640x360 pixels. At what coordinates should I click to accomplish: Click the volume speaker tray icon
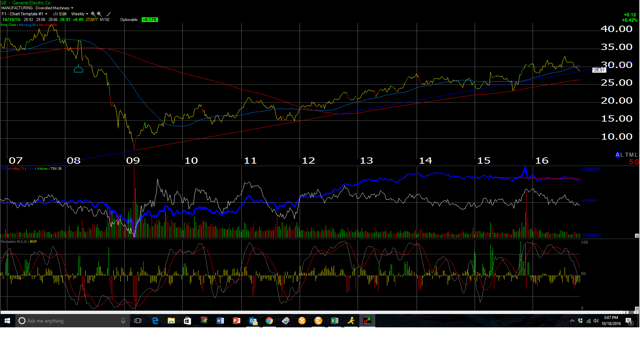coord(596,321)
